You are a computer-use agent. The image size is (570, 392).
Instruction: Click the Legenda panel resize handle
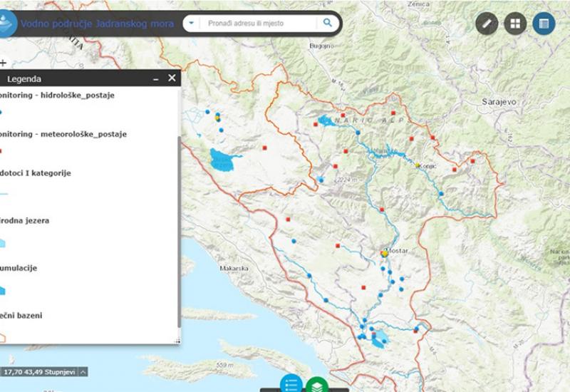tap(177, 341)
